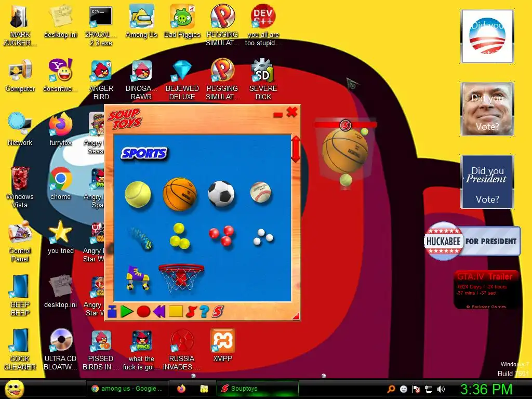The height and width of the screenshot is (399, 532).
Task: Click the magnifier icon in system tray
Action: (391, 389)
